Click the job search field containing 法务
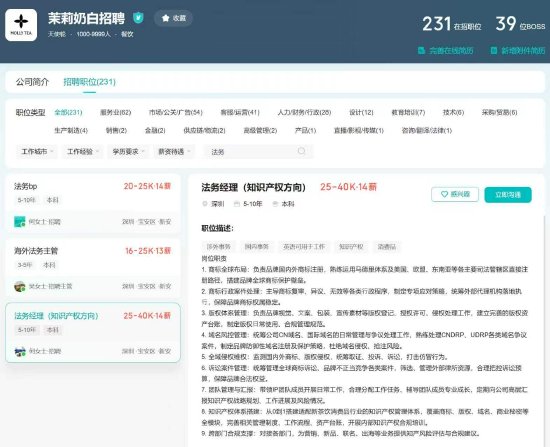This screenshot has height=447, width=550. click(x=258, y=152)
